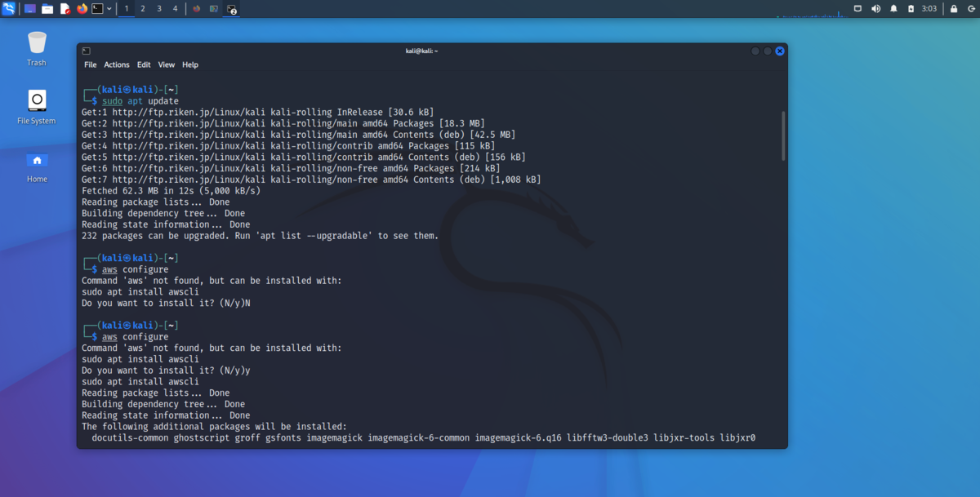Switch to workspace 1
Screen dimensions: 980x497
tap(127, 9)
